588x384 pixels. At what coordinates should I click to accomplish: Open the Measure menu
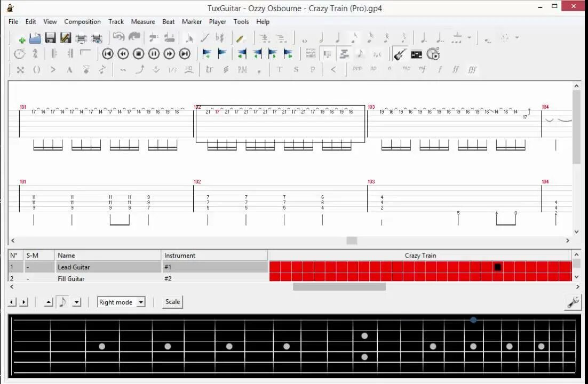click(x=143, y=22)
